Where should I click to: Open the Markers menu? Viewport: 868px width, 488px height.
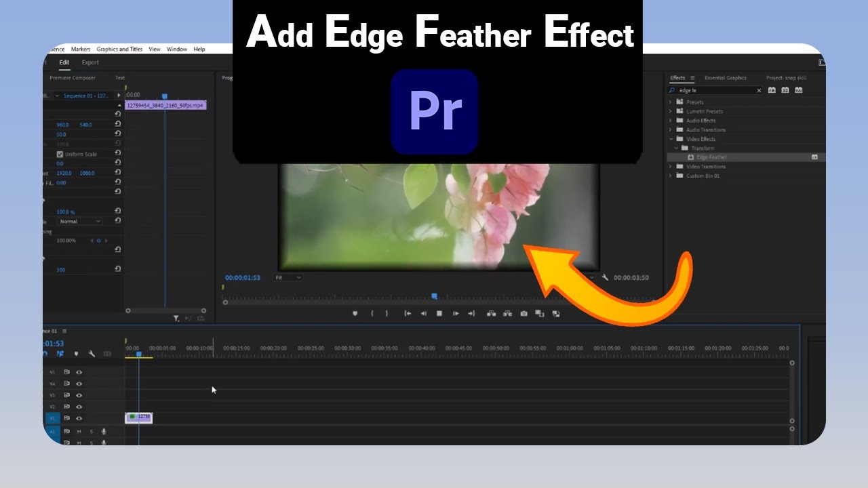(81, 49)
